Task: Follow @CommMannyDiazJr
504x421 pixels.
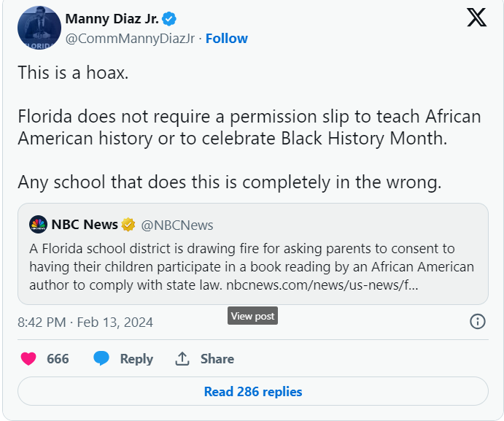Action: coord(227,39)
